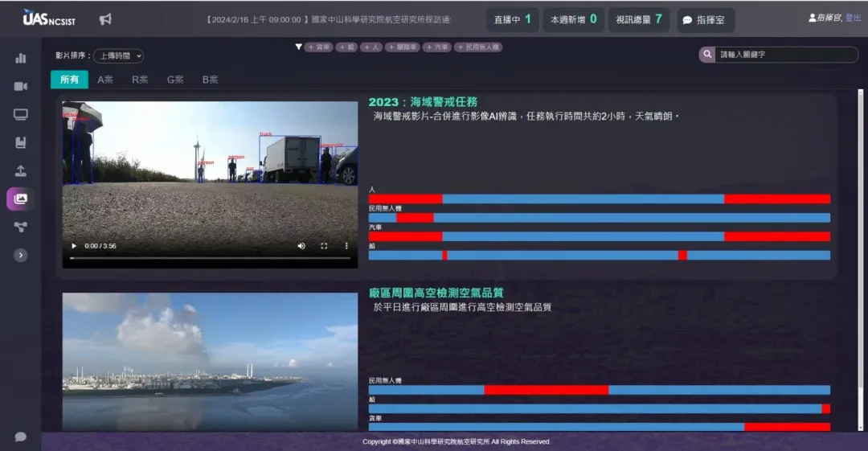
Task: Click the 本週新增 0 counter button
Action: 574,19
